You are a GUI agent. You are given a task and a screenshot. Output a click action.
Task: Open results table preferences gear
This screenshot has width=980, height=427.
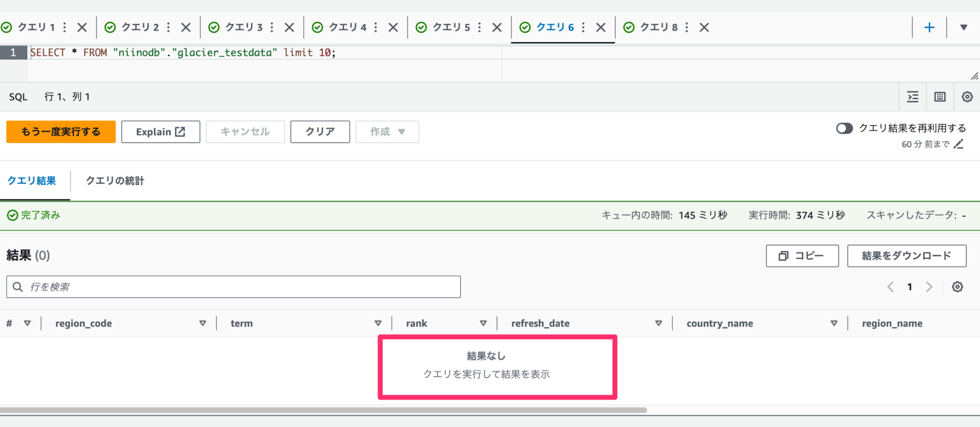(x=958, y=287)
